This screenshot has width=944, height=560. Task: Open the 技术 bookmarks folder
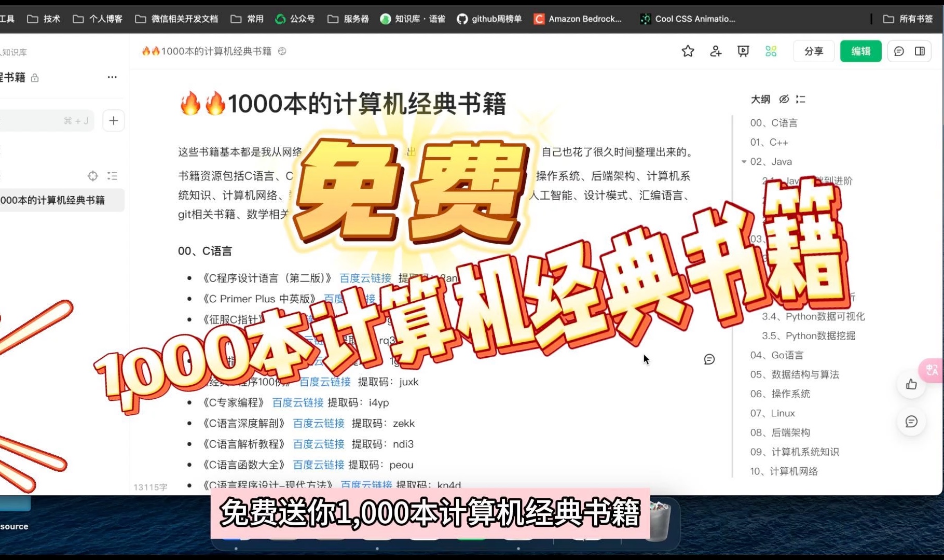coord(44,19)
